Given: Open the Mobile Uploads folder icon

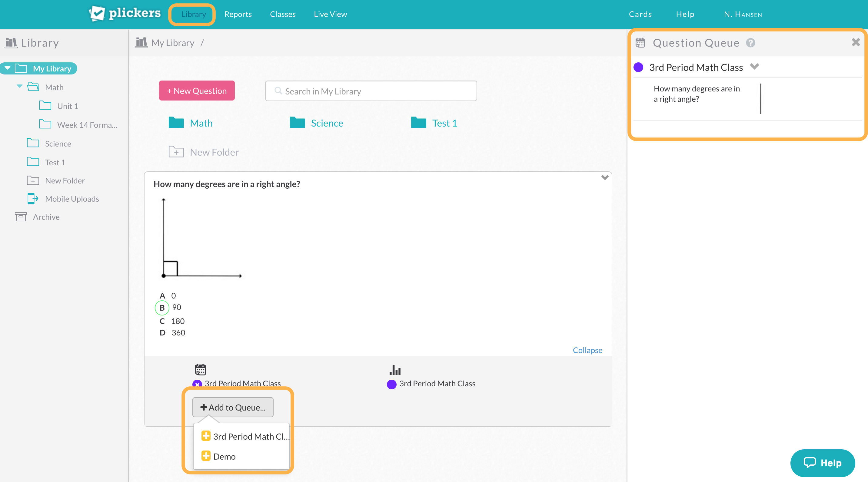Looking at the screenshot, I should [33, 199].
